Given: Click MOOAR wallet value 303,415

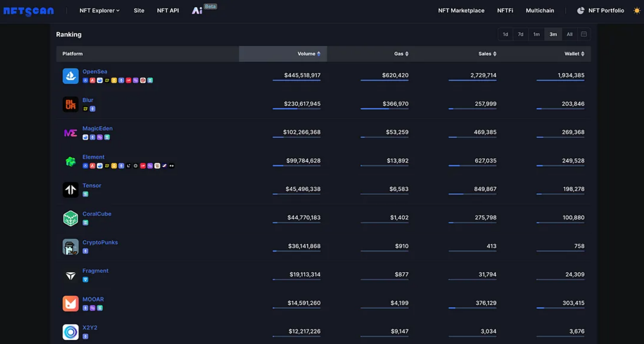Looking at the screenshot, I should coord(573,303).
